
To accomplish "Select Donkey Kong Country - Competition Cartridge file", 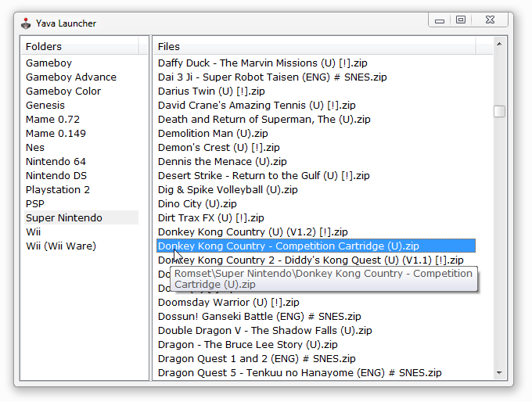I will point(316,246).
